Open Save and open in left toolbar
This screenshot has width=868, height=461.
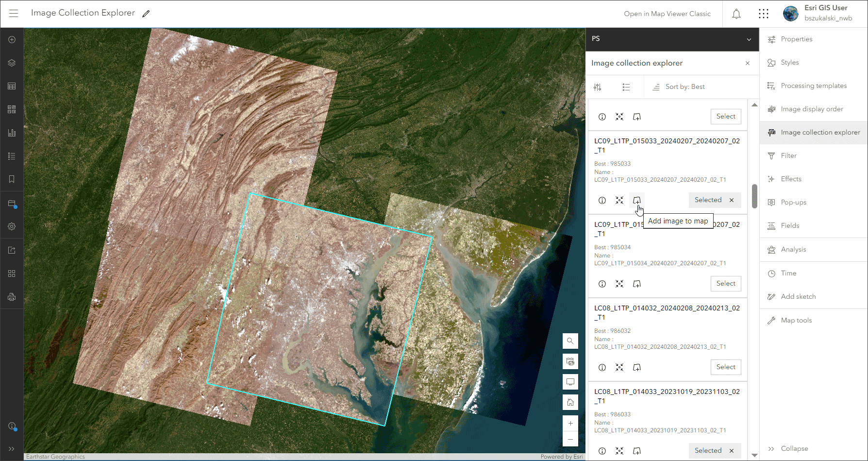[x=12, y=204]
